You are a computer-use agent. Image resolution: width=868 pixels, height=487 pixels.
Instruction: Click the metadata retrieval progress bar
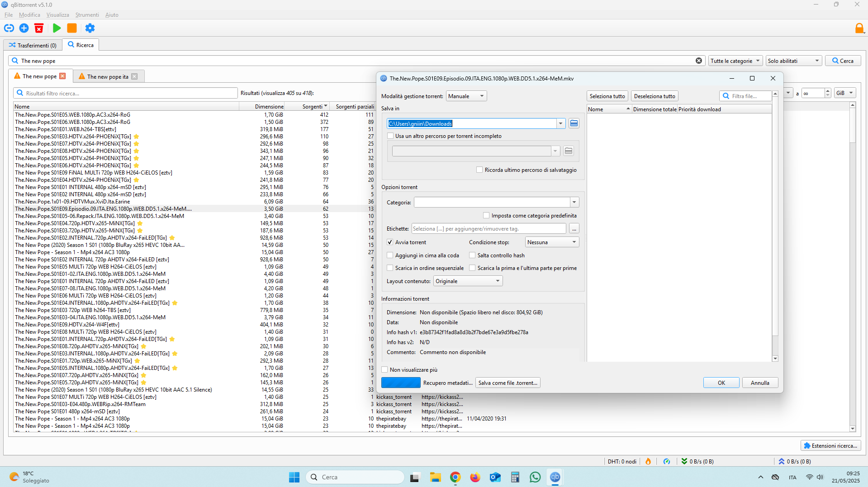[401, 383]
